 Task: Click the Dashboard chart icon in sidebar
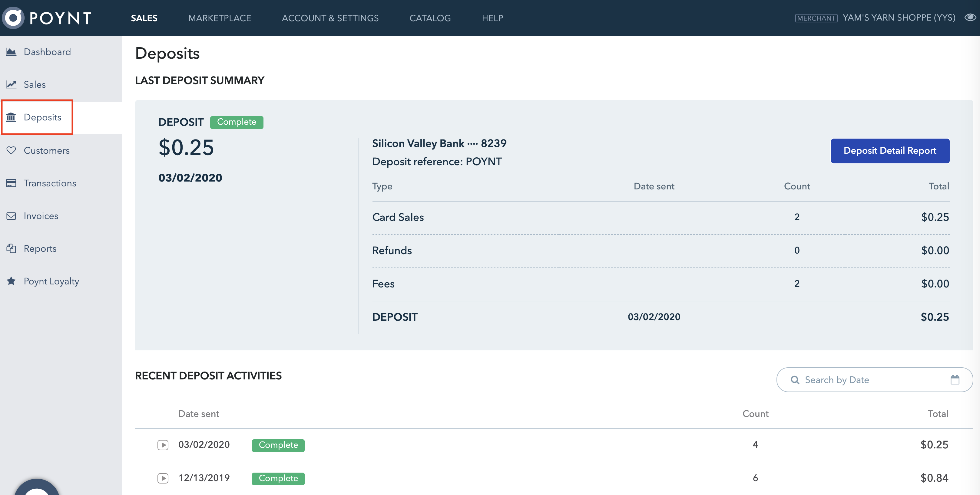(x=11, y=52)
